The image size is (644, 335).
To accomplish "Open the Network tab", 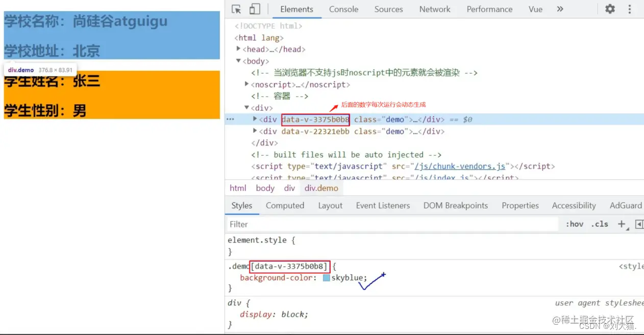I will click(x=435, y=9).
